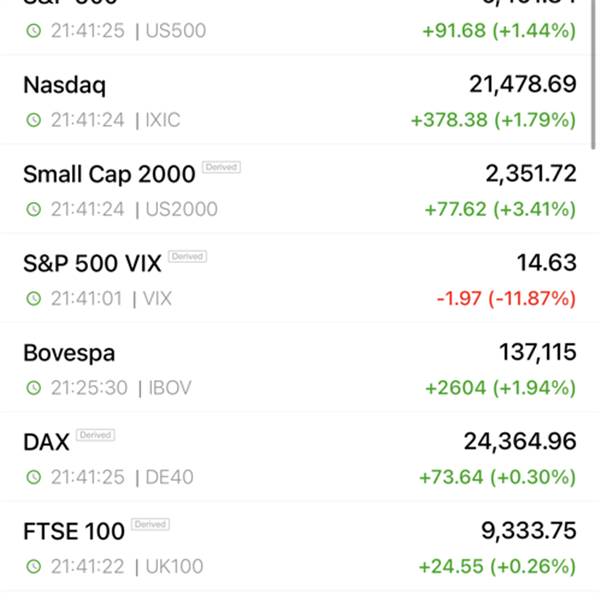The width and height of the screenshot is (600, 600).
Task: Click the vertical scrollbar on the right edge
Action: (593, 75)
